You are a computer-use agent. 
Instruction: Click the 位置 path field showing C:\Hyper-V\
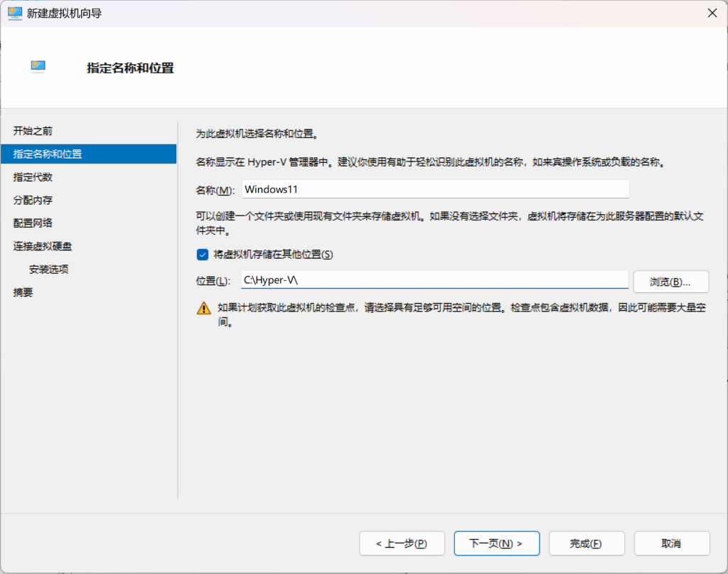coord(434,280)
